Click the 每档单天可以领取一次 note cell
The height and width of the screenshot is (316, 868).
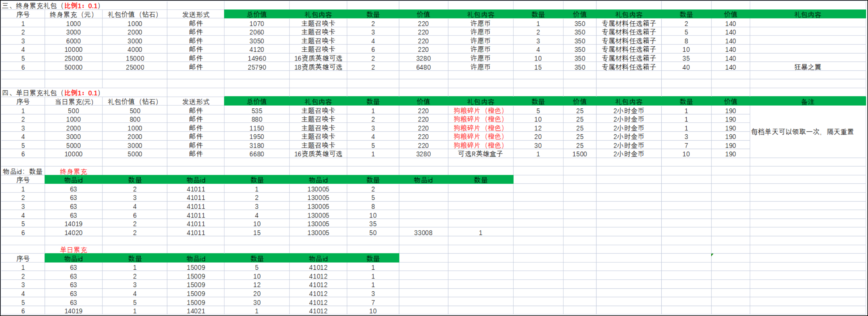click(802, 132)
